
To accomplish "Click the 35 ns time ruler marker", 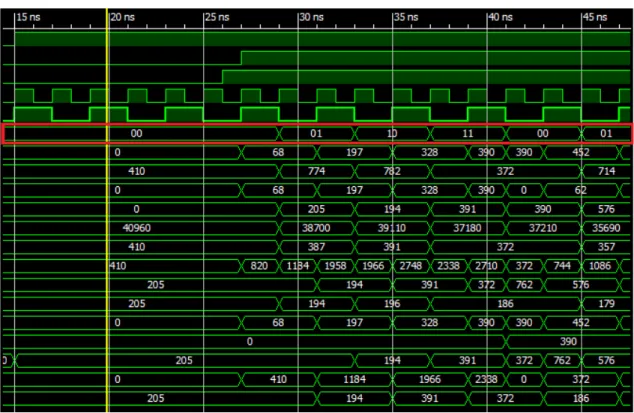I will coord(406,17).
